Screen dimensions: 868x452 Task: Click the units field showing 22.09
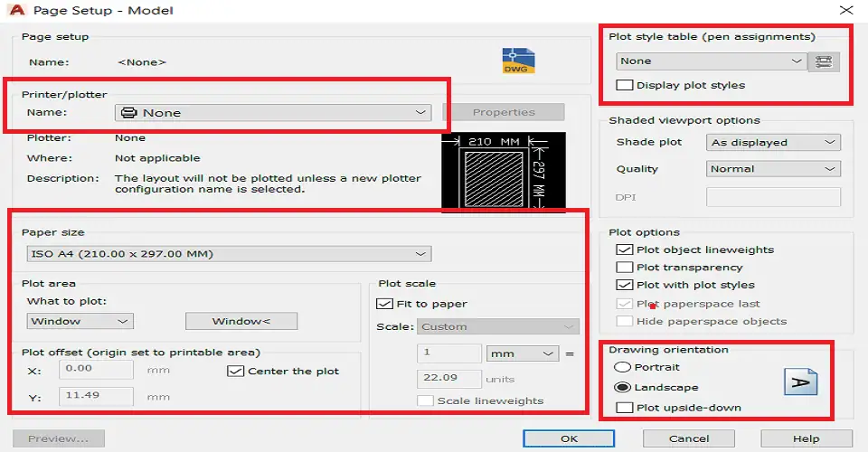tap(449, 379)
